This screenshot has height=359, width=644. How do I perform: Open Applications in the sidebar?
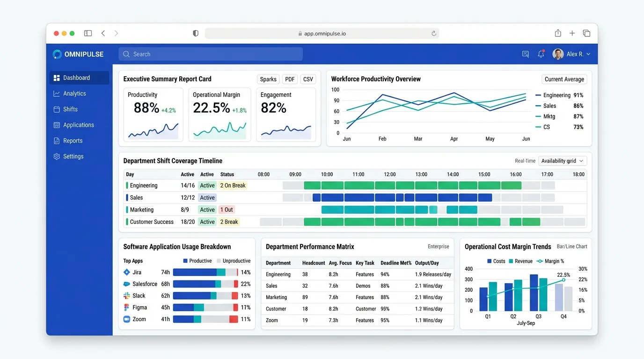[x=79, y=125]
